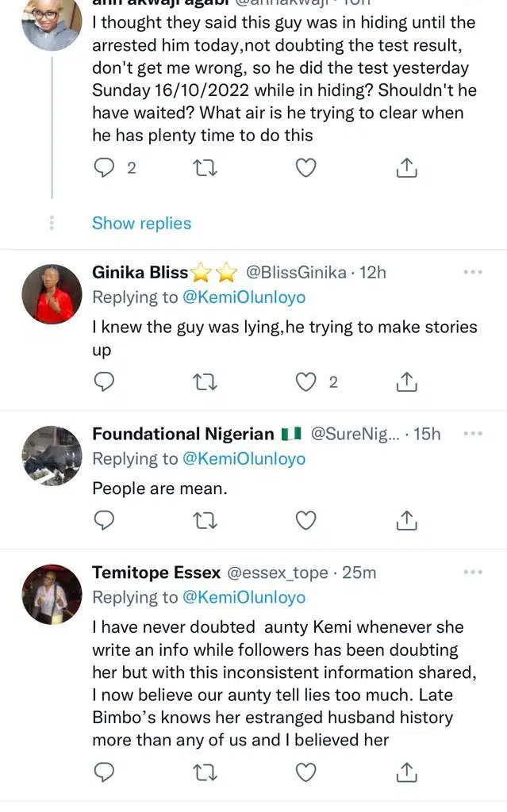The width and height of the screenshot is (507, 812).
Task: View Temitope Essex's profile avatar
Action: click(52, 594)
